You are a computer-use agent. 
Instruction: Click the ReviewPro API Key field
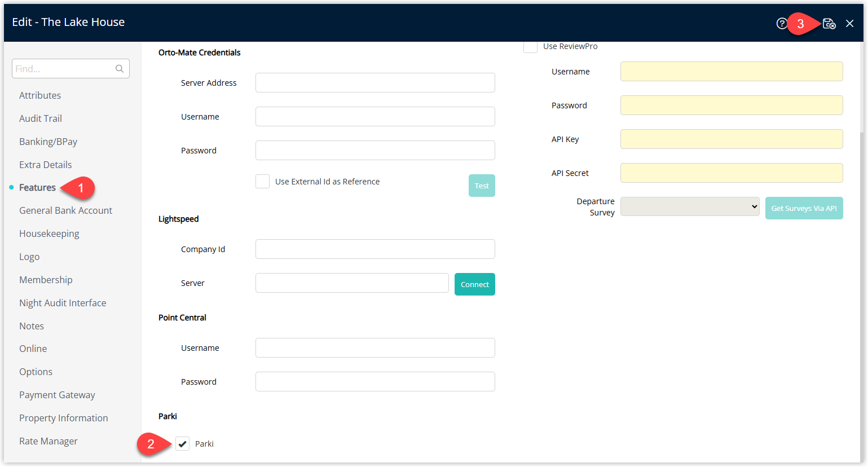point(732,139)
